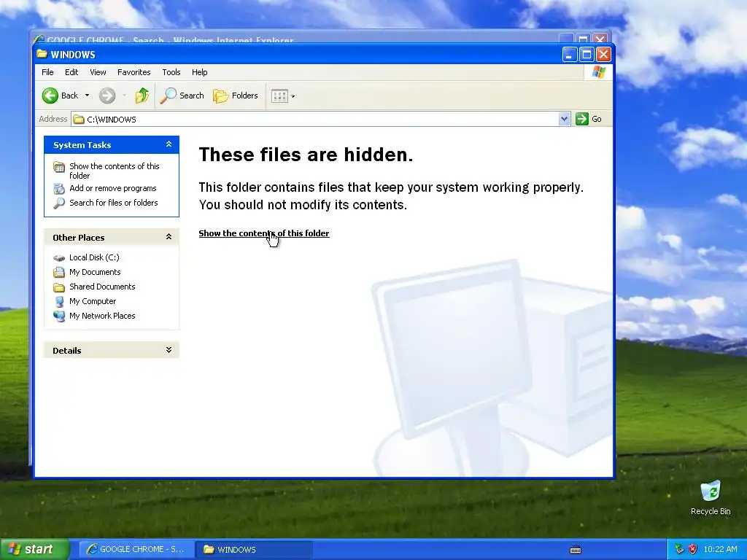747x560 pixels.
Task: Click main 'Show the contents of this folder' link
Action: [264, 233]
